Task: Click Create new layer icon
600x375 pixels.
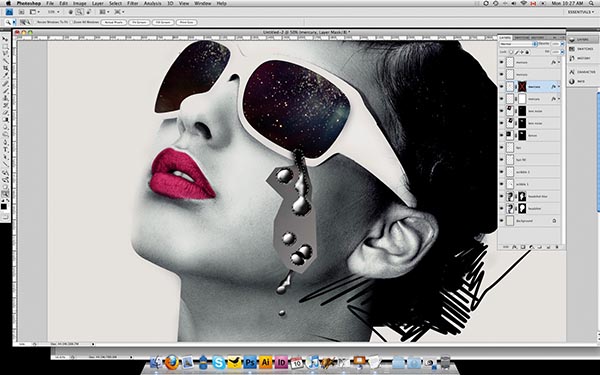Action: [548, 247]
